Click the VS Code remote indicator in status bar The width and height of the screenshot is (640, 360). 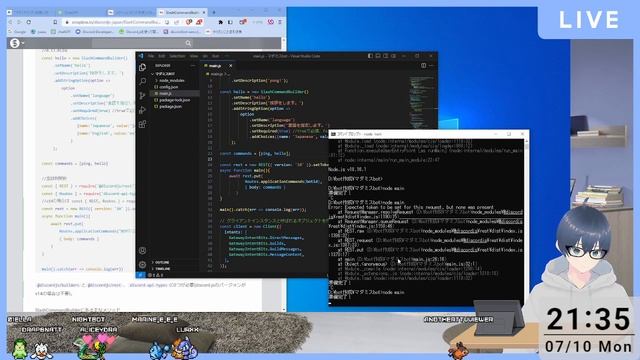140,275
